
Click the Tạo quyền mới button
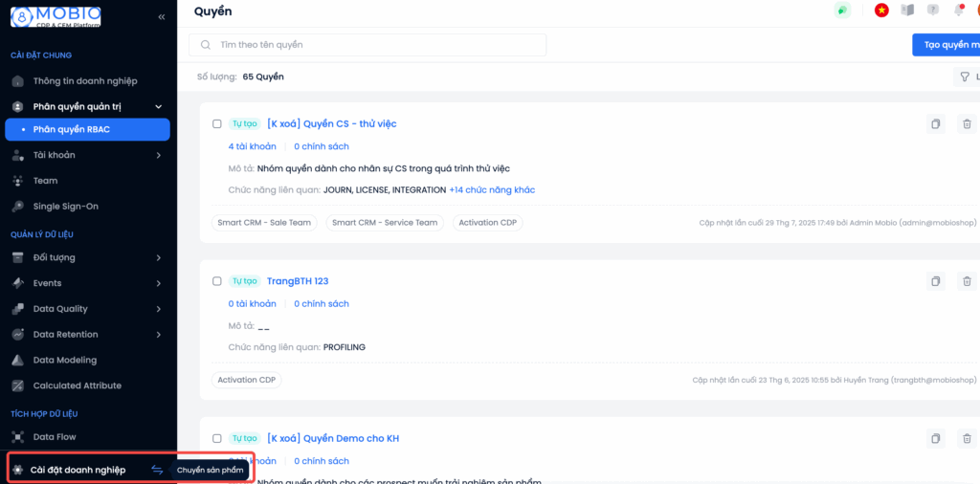coord(947,45)
